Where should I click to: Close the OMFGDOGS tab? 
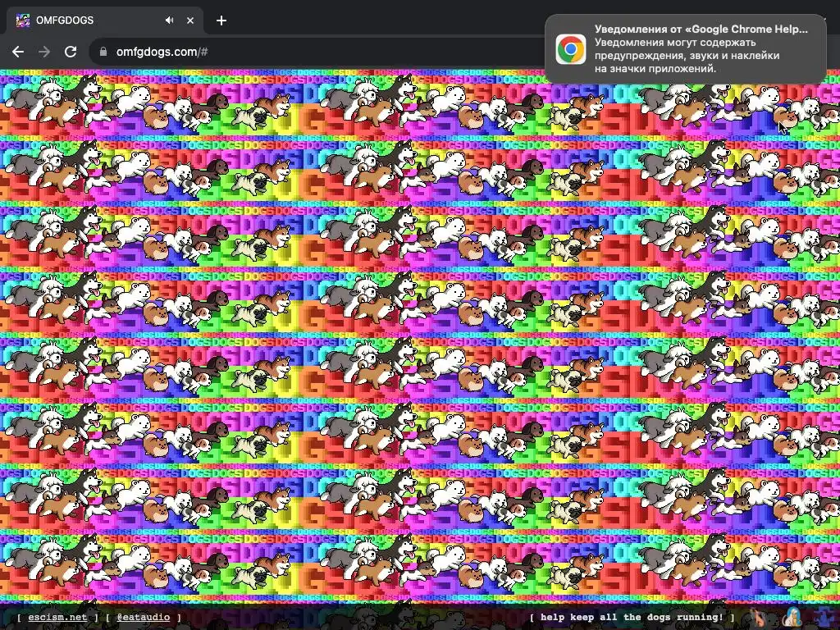click(x=190, y=21)
